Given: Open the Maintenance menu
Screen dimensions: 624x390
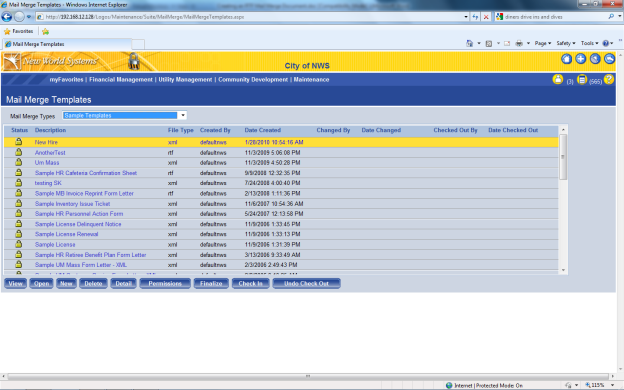Looking at the screenshot, I should click(x=311, y=80).
